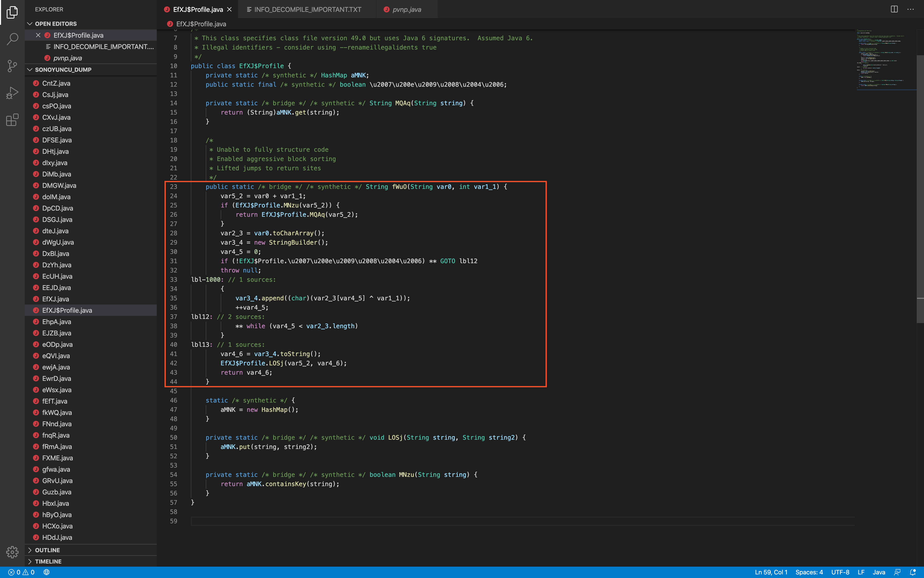Click the globe icon in status bar

pyautogui.click(x=47, y=572)
